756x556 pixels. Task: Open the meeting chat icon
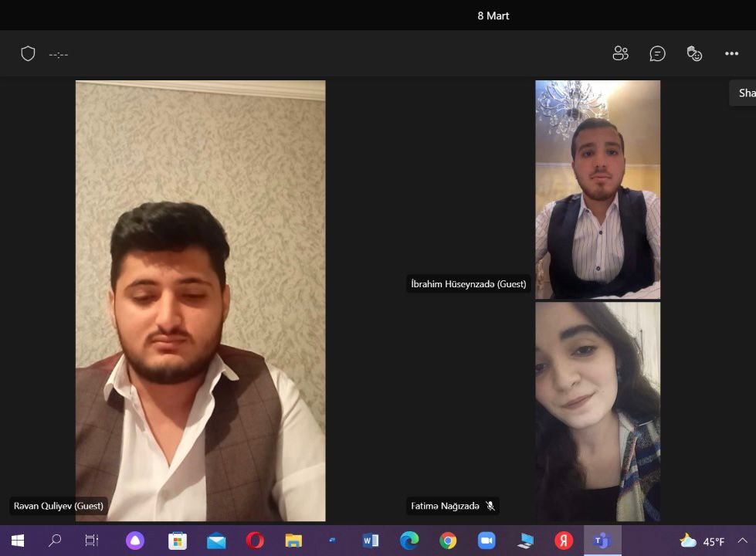657,53
